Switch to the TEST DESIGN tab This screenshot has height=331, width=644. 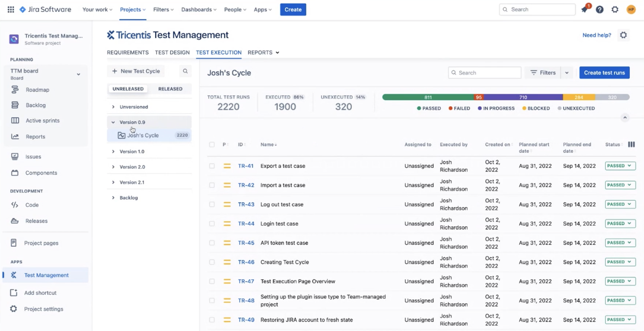coord(172,53)
